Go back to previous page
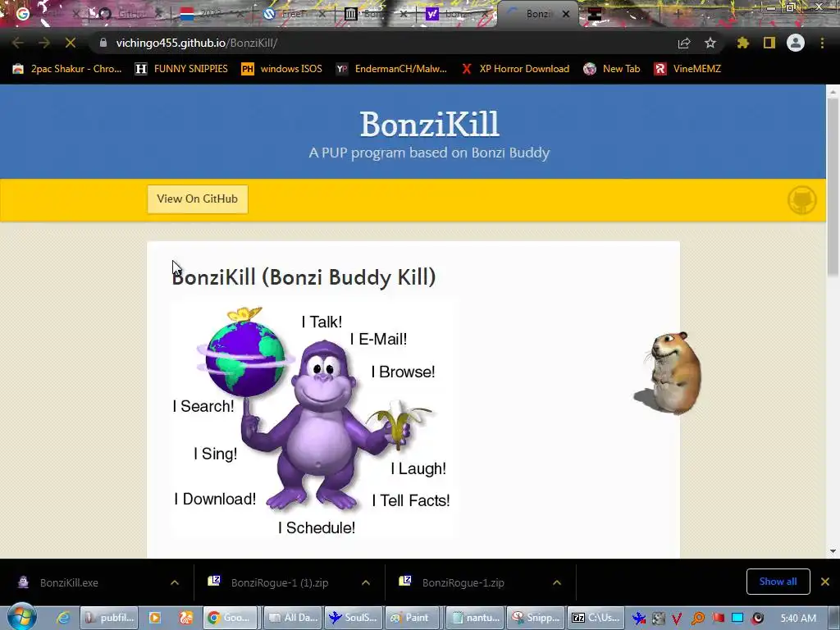 coord(18,43)
